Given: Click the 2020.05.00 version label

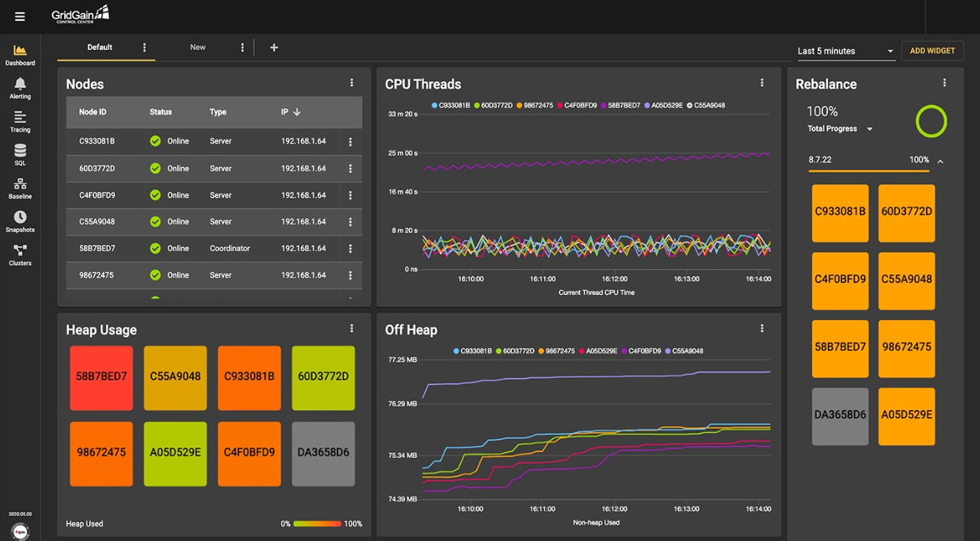Looking at the screenshot, I should point(20,514).
